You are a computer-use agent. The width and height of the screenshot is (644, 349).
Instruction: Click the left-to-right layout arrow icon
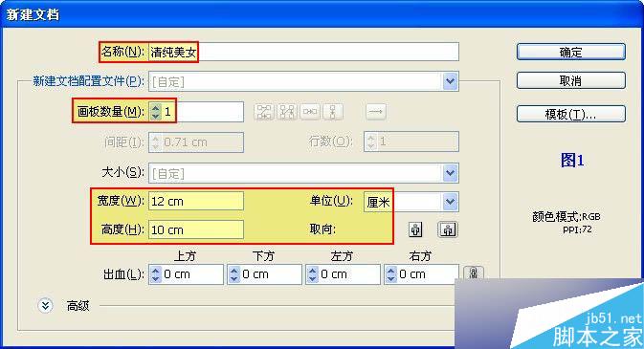(x=376, y=112)
